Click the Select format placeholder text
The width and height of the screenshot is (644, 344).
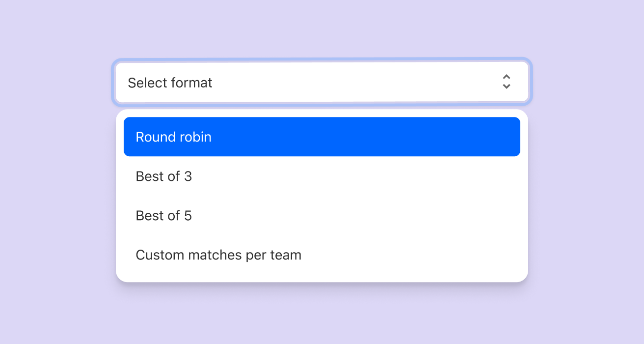(x=170, y=83)
